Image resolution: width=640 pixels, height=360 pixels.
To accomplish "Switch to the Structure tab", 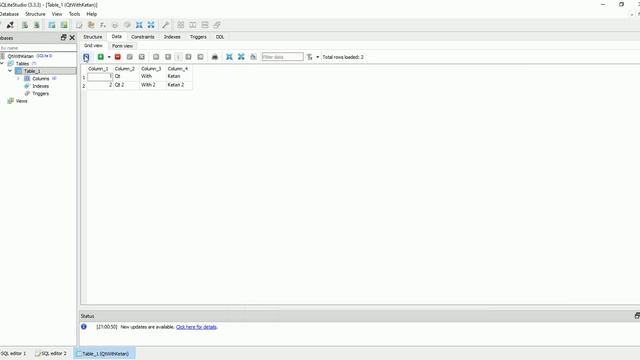I will click(93, 37).
